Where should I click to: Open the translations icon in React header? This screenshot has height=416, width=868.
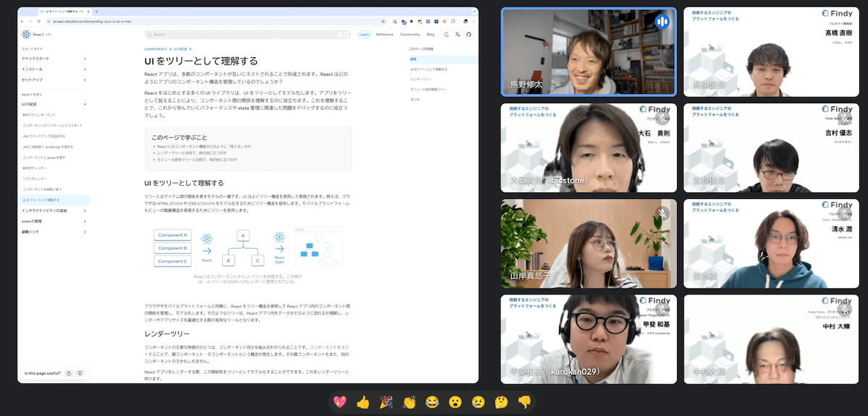457,34
